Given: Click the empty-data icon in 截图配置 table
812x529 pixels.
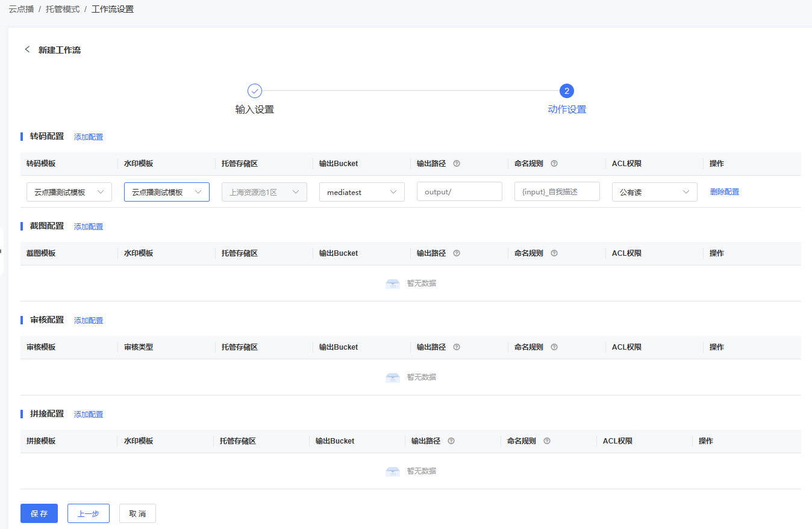Looking at the screenshot, I should tap(393, 283).
